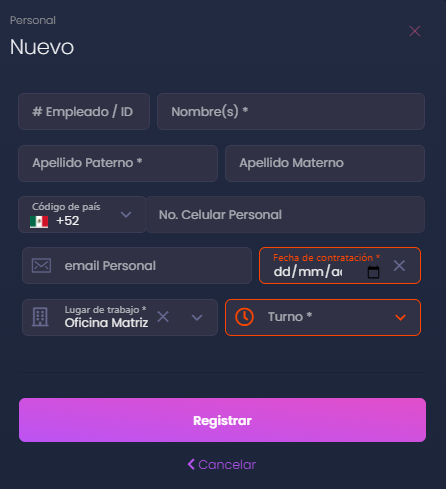Click the Registrar button
The image size is (446, 489).
222,420
